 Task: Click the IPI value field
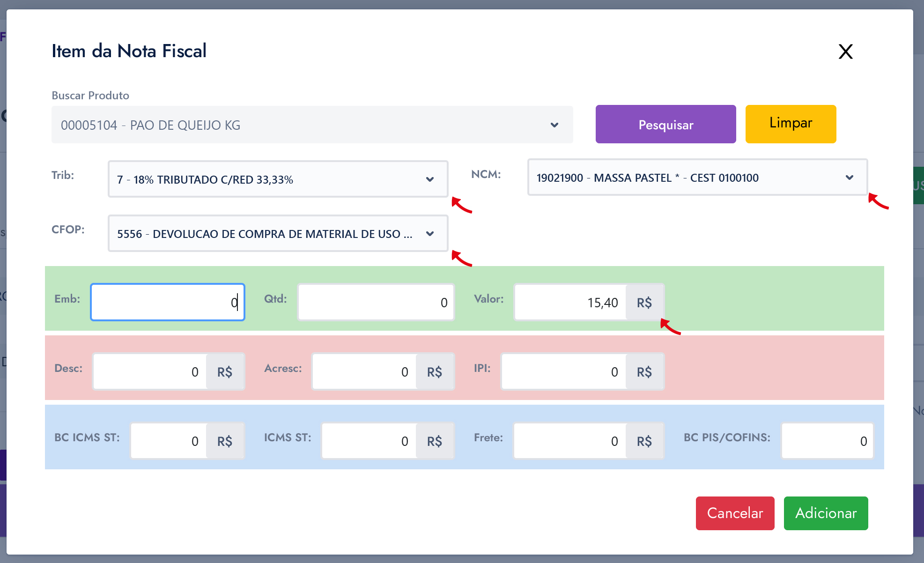pyautogui.click(x=564, y=372)
